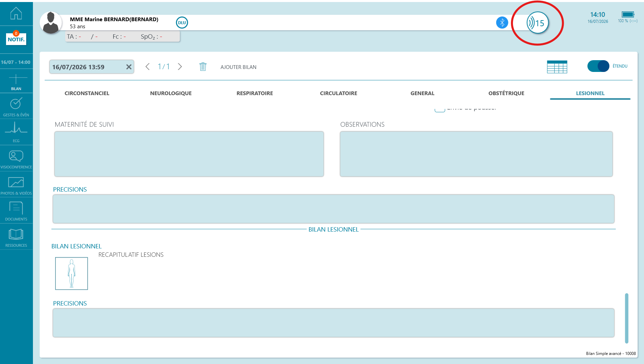Viewport: 644px width, 364px height.
Task: Switch to the OBSTÉTRIQUE tab
Action: pos(506,93)
